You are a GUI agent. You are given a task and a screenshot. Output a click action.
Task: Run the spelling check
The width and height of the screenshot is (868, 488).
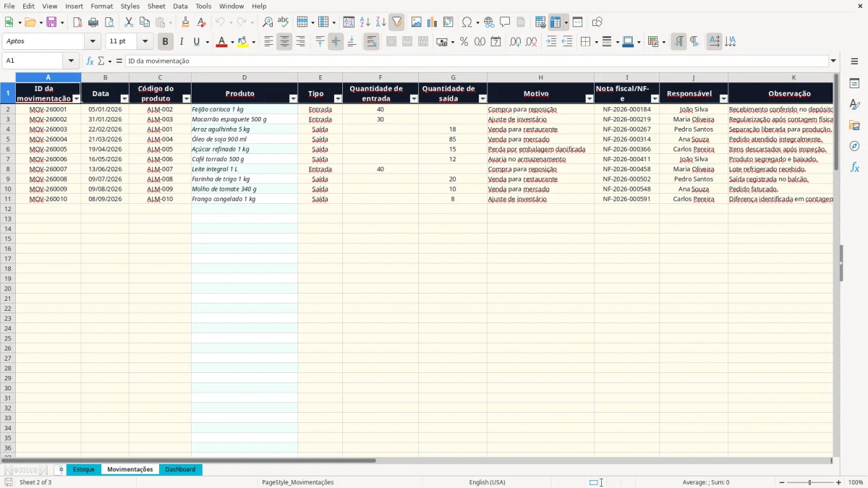283,22
